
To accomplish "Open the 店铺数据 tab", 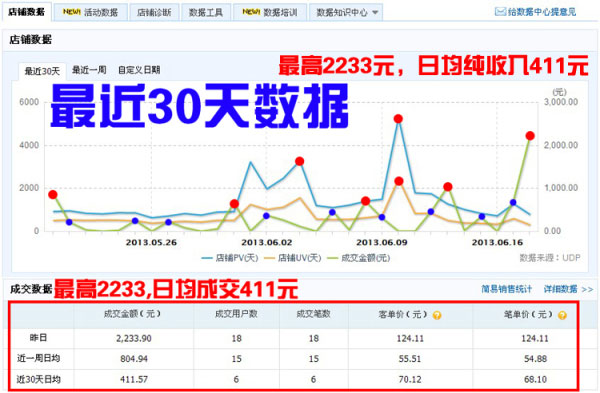I will [x=26, y=12].
